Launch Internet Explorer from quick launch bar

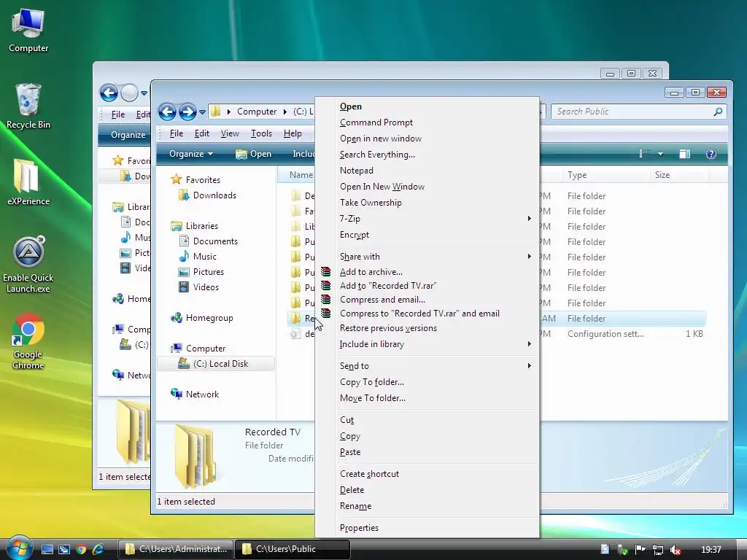click(98, 550)
